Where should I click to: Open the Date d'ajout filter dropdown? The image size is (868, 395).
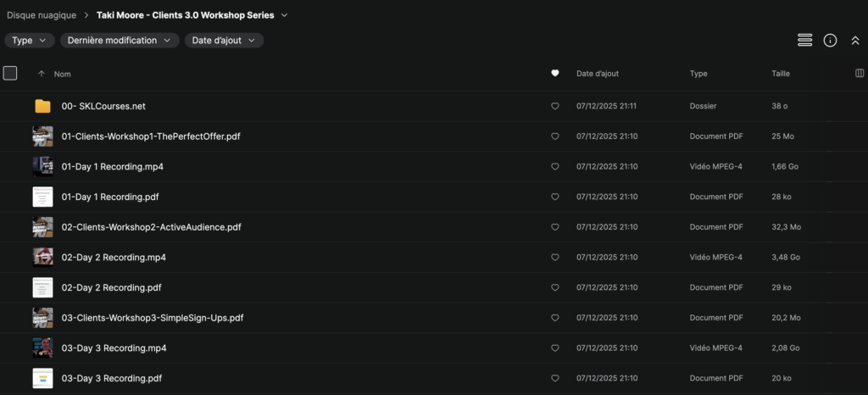(224, 40)
